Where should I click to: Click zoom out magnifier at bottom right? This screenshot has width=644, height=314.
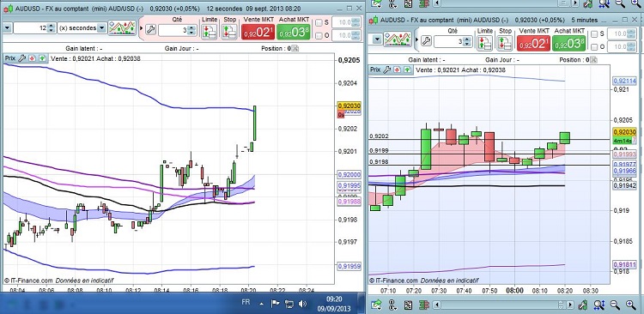coord(615,305)
